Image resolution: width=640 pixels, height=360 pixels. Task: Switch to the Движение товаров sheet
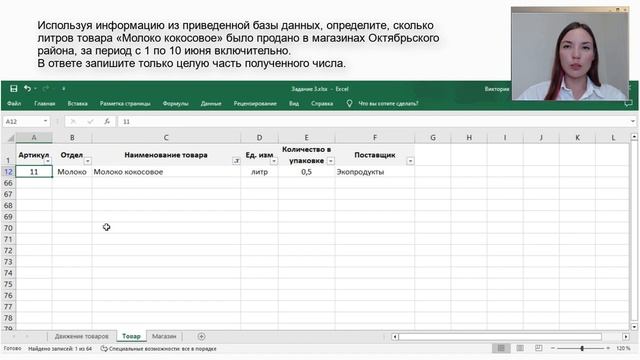tap(82, 336)
